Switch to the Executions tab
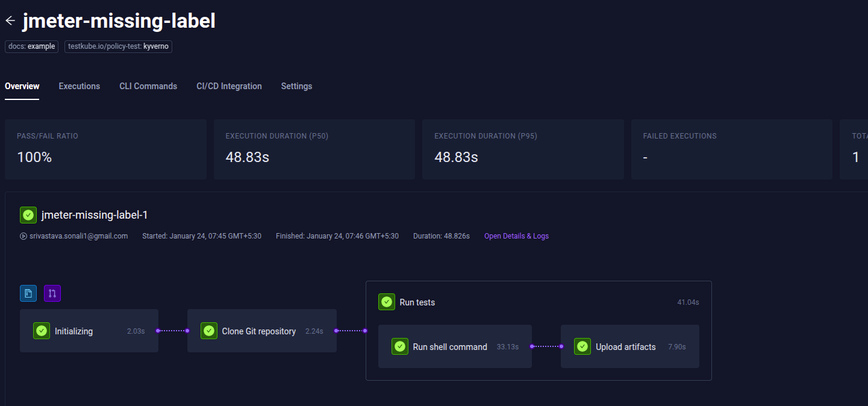The height and width of the screenshot is (406, 868). (x=79, y=86)
